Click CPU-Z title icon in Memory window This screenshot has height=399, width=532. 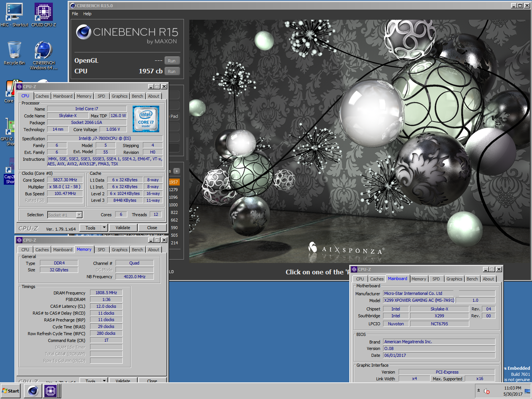point(19,240)
